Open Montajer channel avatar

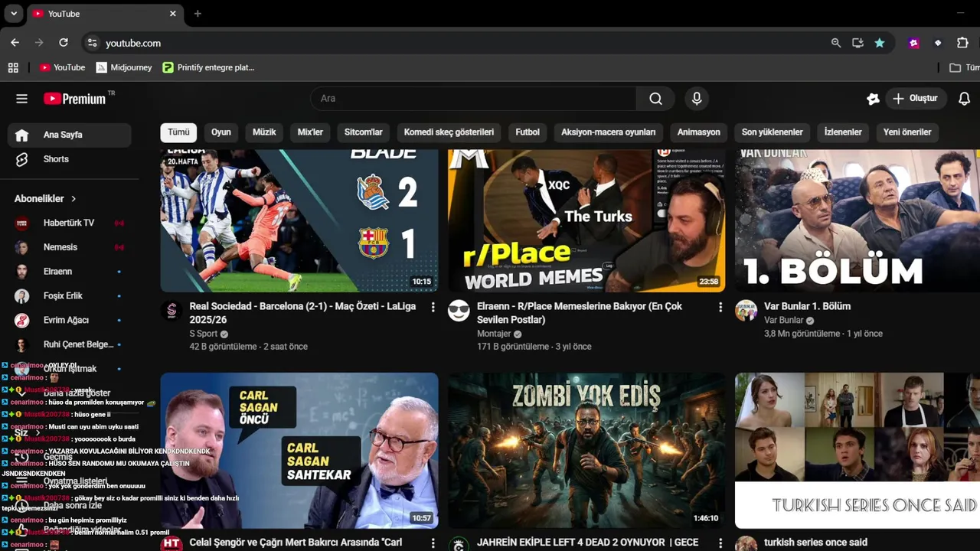(459, 311)
